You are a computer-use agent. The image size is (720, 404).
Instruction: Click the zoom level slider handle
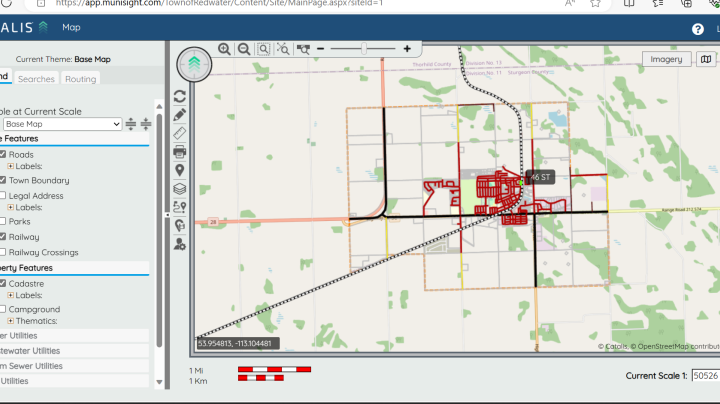point(364,48)
